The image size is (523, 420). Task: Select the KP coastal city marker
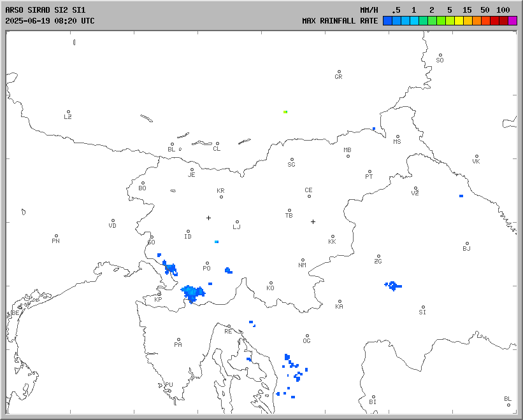point(159,295)
